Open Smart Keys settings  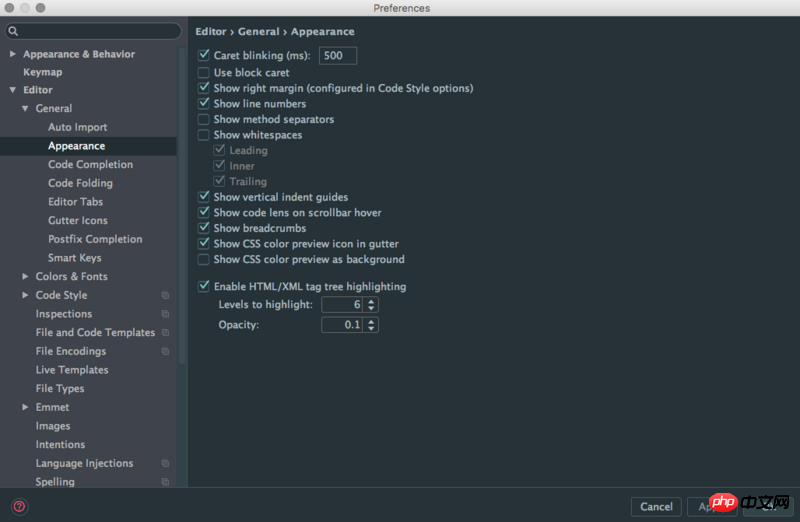tap(74, 258)
